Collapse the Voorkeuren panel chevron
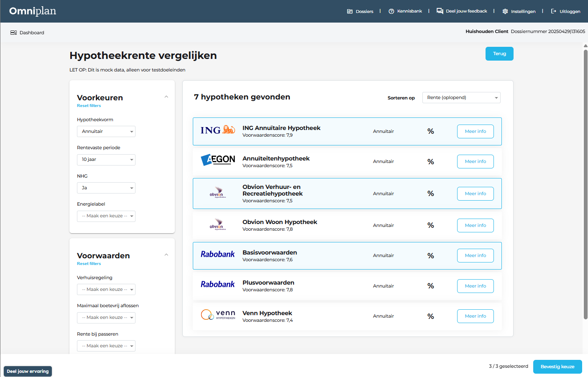588x377 pixels. coord(166,97)
